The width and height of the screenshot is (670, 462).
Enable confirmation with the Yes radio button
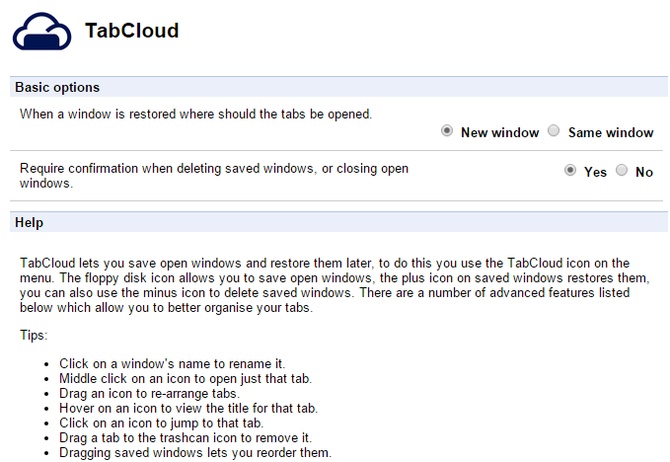pyautogui.click(x=571, y=171)
